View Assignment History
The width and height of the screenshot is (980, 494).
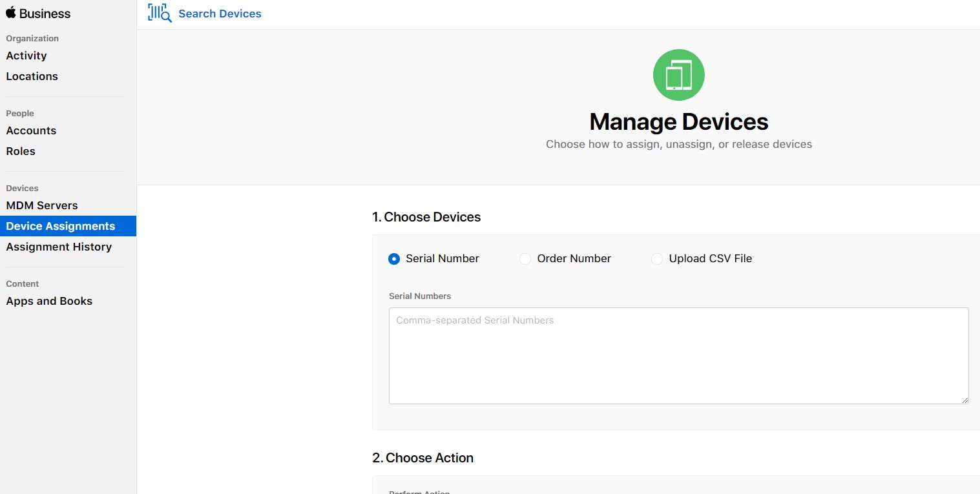pyautogui.click(x=59, y=247)
